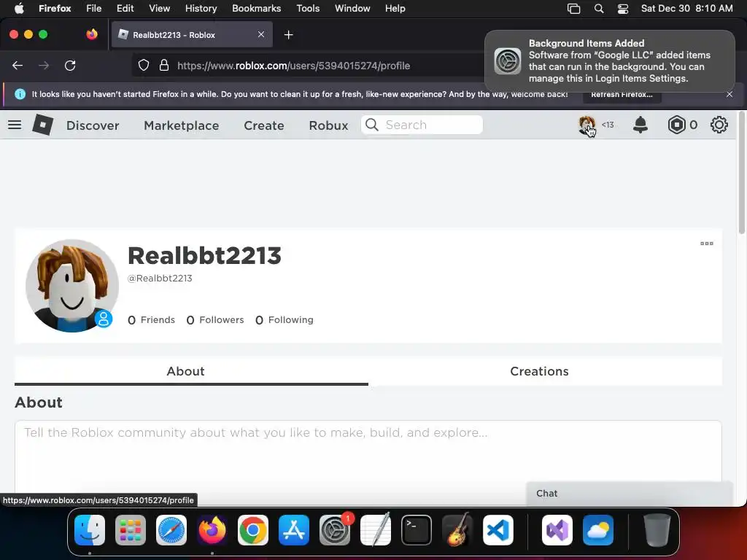Open Create in Roblox navigation
Screen dimensions: 747x560
click(264, 125)
